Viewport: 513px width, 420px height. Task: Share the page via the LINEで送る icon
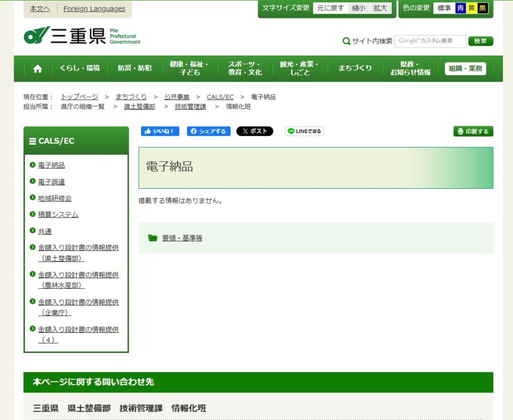coord(291,131)
